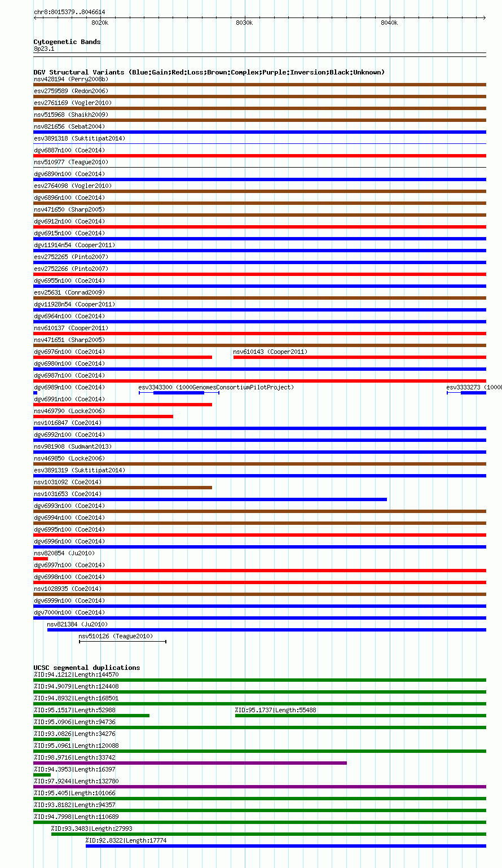This screenshot has height=868, width=502.
Task: Select %ID:94.8932|Length:168501 duplication label
Action: (x=76, y=698)
